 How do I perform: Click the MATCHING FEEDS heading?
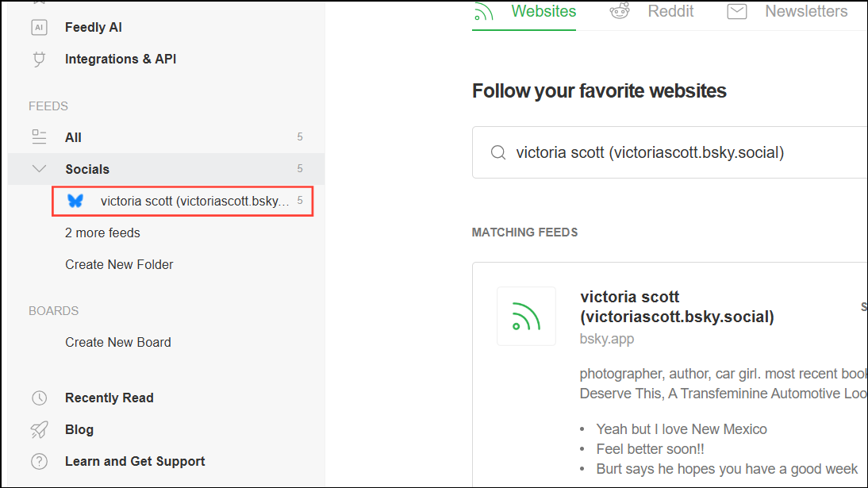click(x=524, y=232)
